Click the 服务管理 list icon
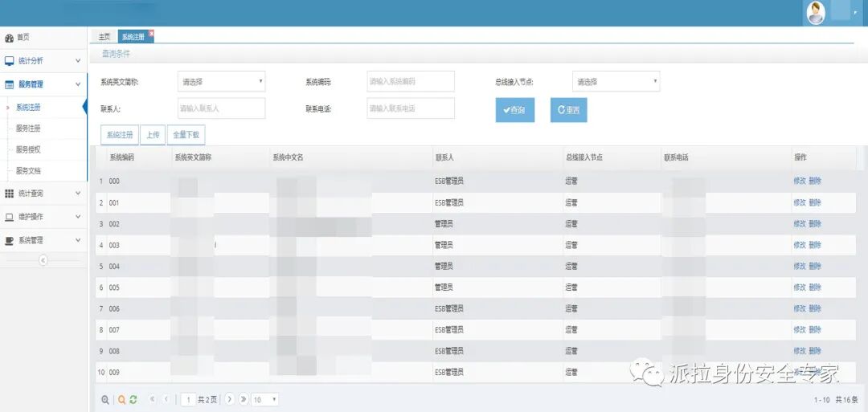The image size is (868, 412). point(9,84)
